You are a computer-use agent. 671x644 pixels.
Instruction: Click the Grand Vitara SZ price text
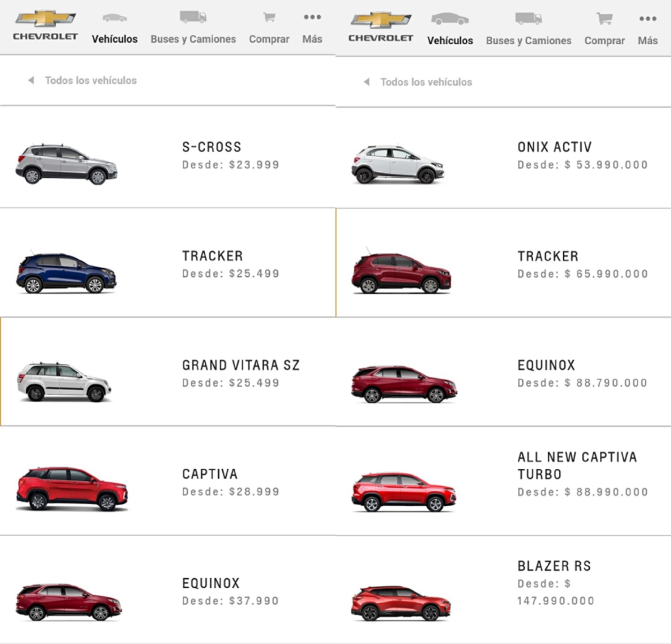point(230,383)
